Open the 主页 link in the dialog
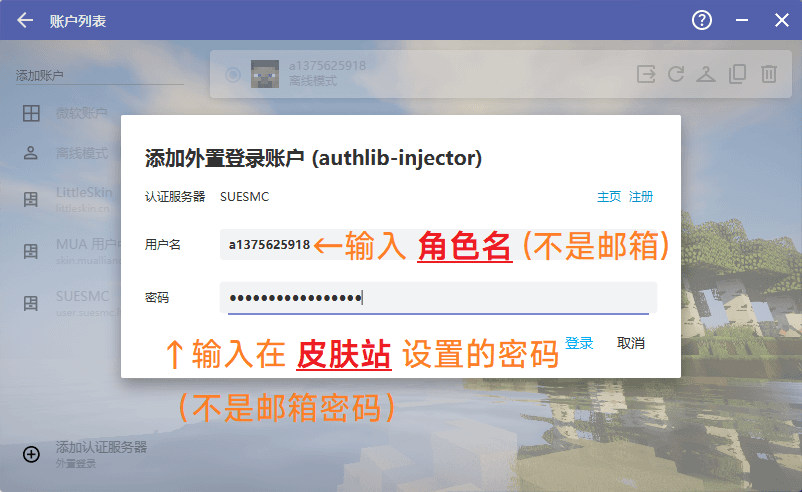 608,197
